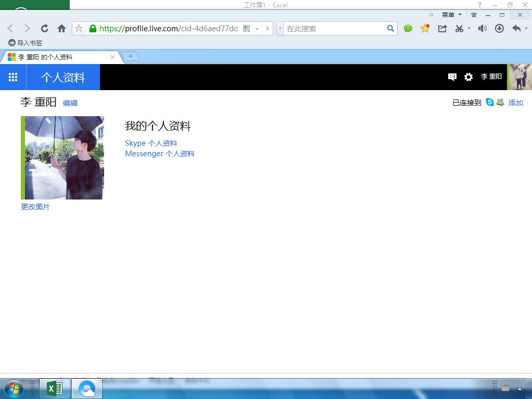The height and width of the screenshot is (399, 532).
Task: Click the browser icon in the taskbar
Action: tap(87, 389)
